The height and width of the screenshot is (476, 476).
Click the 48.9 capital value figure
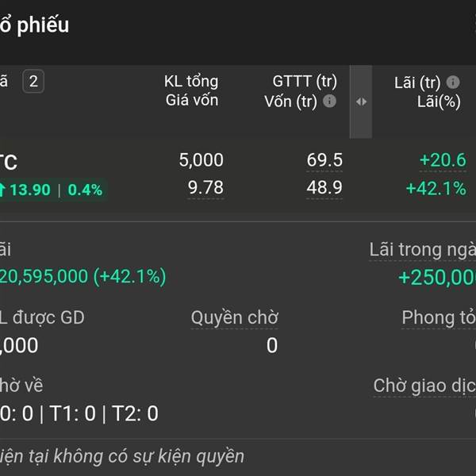click(x=324, y=187)
